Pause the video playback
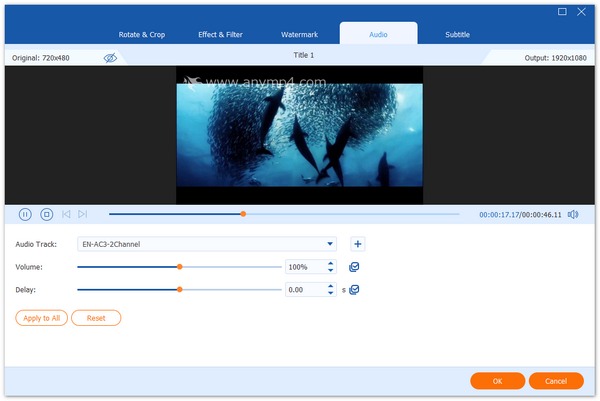Viewport: 600px width, 401px height. click(x=25, y=214)
